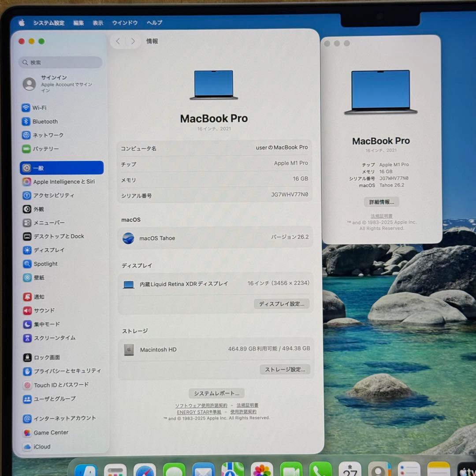Open the ENERGY STAR準拠 link
Viewport: 476px width, 476px height.
[x=199, y=412]
